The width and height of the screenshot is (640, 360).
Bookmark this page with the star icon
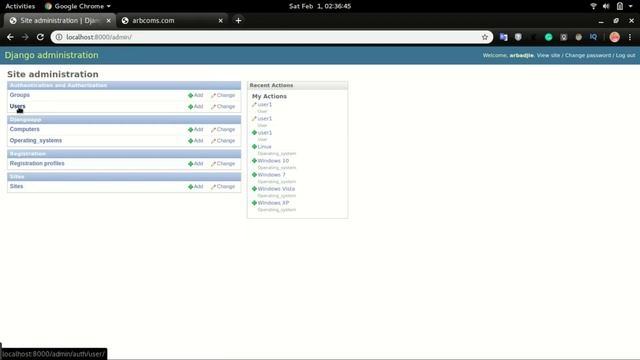[484, 37]
